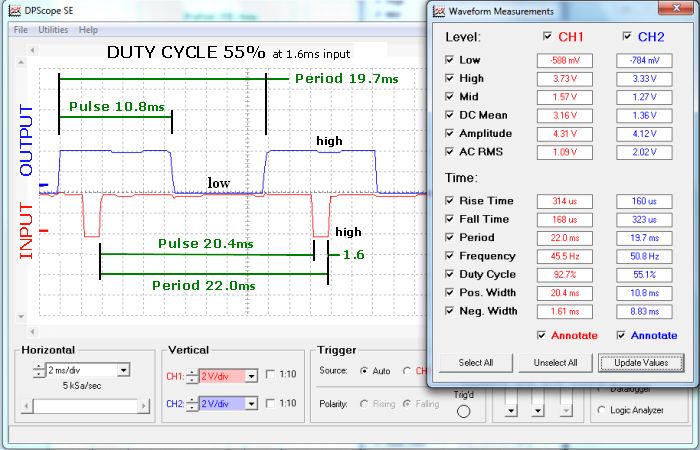This screenshot has height=450, width=700.
Task: Select Rising trigger polarity
Action: [364, 404]
